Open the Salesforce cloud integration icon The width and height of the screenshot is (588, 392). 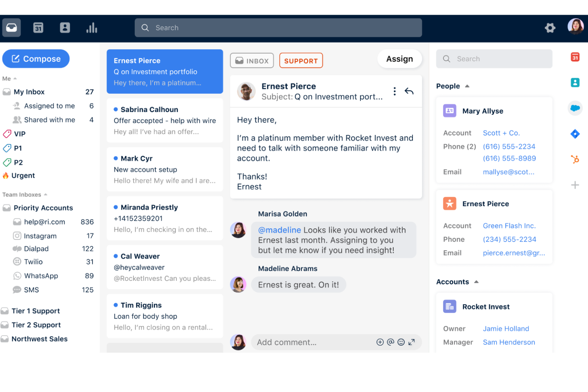575,108
